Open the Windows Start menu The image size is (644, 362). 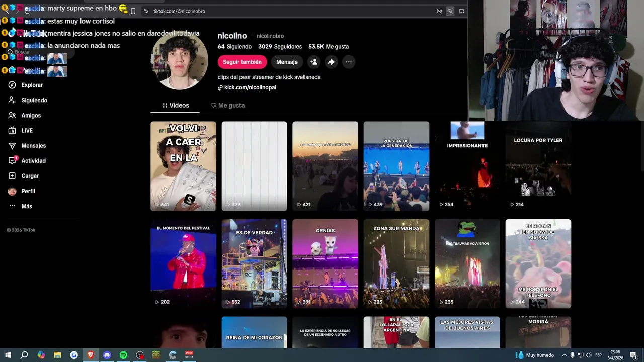[8, 355]
